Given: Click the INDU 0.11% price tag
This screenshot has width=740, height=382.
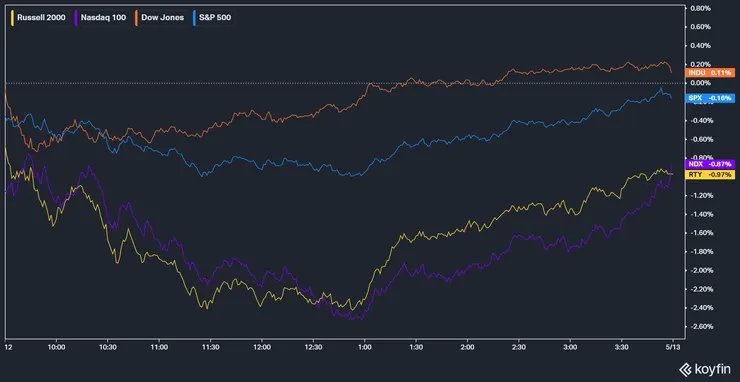Looking at the screenshot, I should (x=709, y=73).
